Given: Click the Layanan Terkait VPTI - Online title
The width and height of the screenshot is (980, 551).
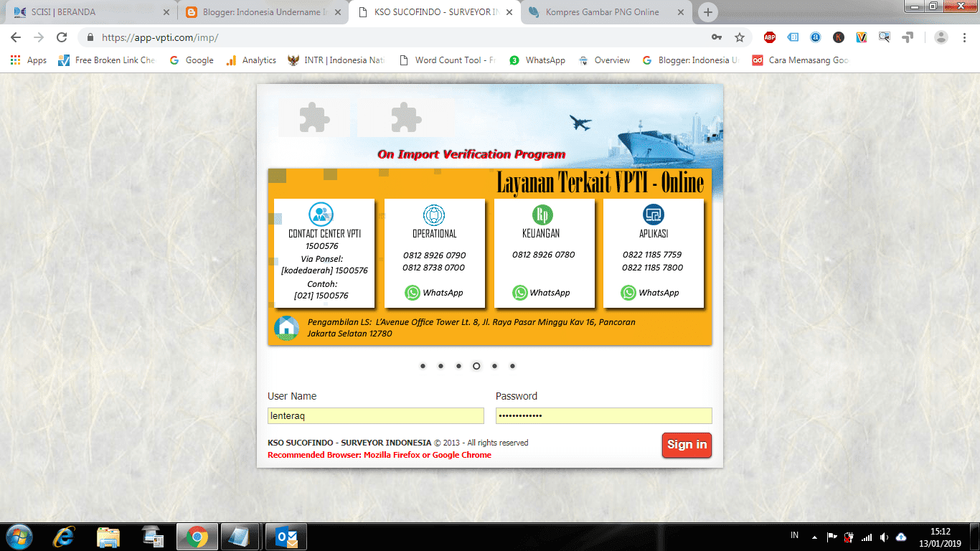Looking at the screenshot, I should tap(600, 183).
